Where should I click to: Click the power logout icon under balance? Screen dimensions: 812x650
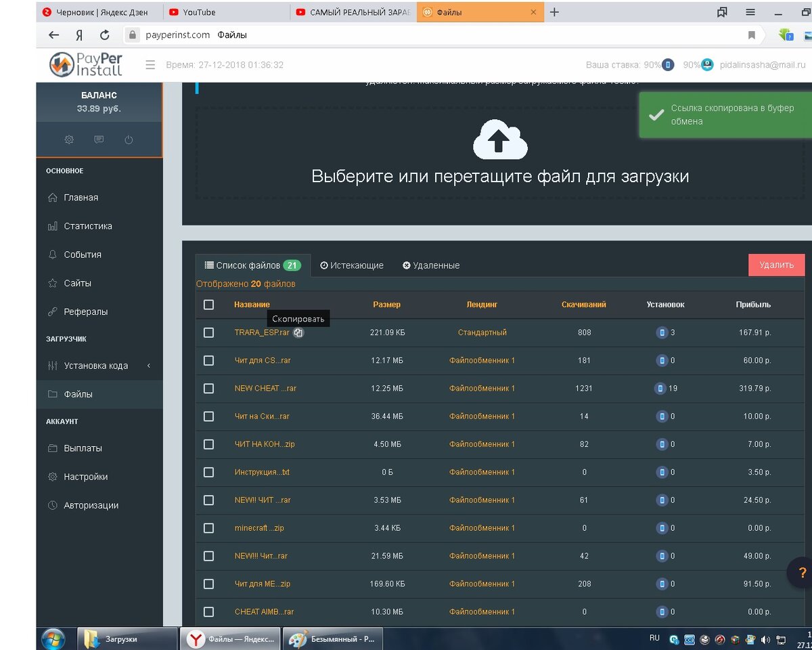(x=129, y=139)
